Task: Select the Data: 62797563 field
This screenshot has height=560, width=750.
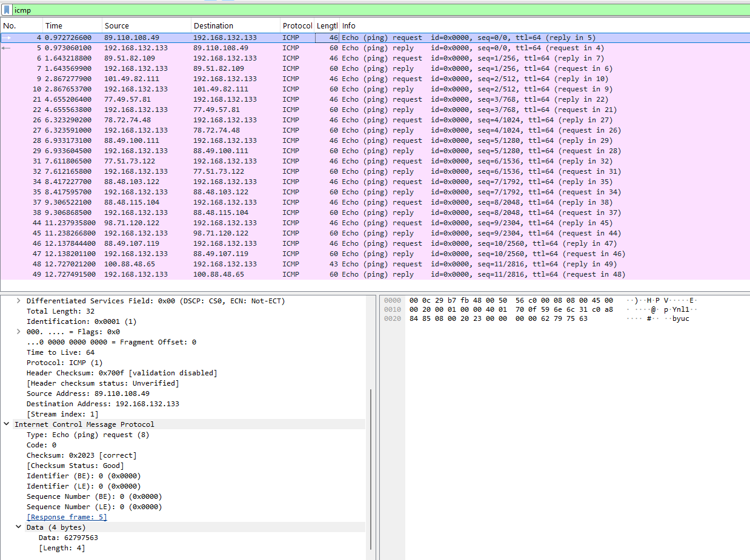Action: tap(68, 538)
